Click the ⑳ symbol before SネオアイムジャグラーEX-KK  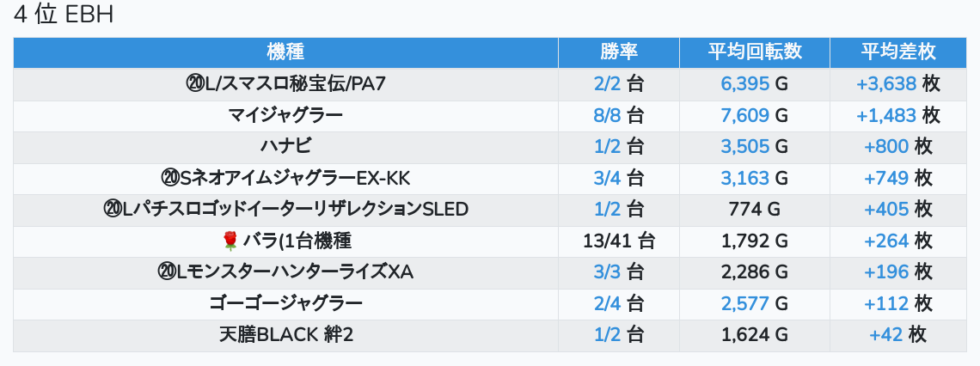169,178
